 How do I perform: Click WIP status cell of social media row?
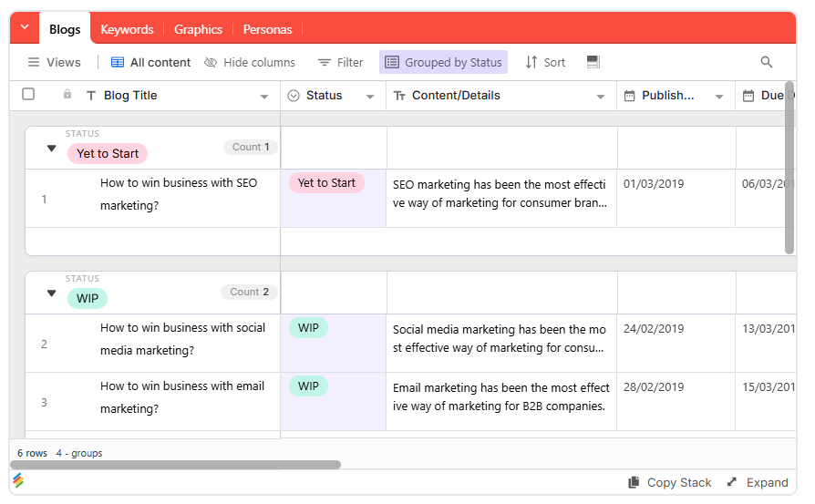333,343
